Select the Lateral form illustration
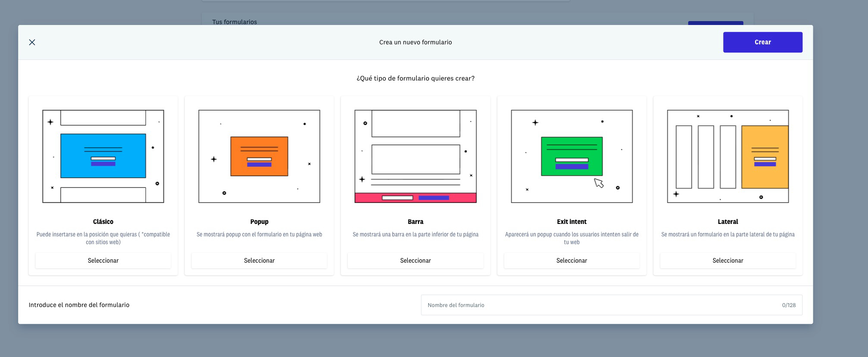868x357 pixels. pos(727,156)
